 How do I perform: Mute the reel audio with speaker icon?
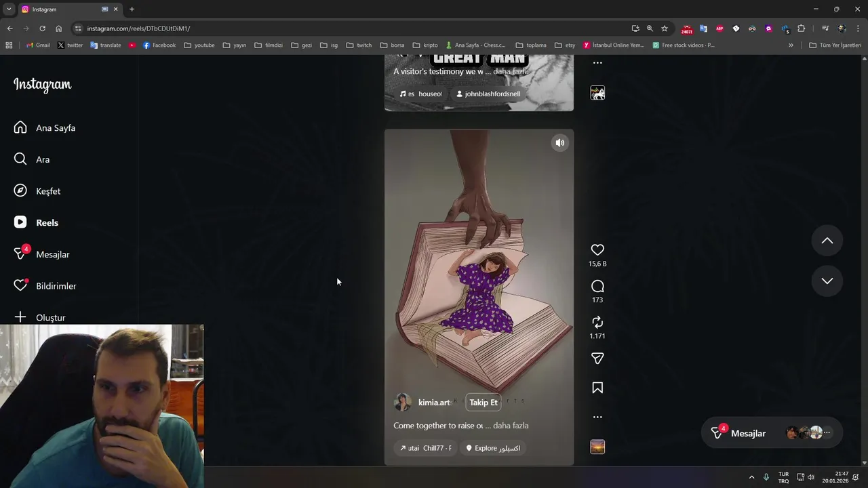point(559,143)
